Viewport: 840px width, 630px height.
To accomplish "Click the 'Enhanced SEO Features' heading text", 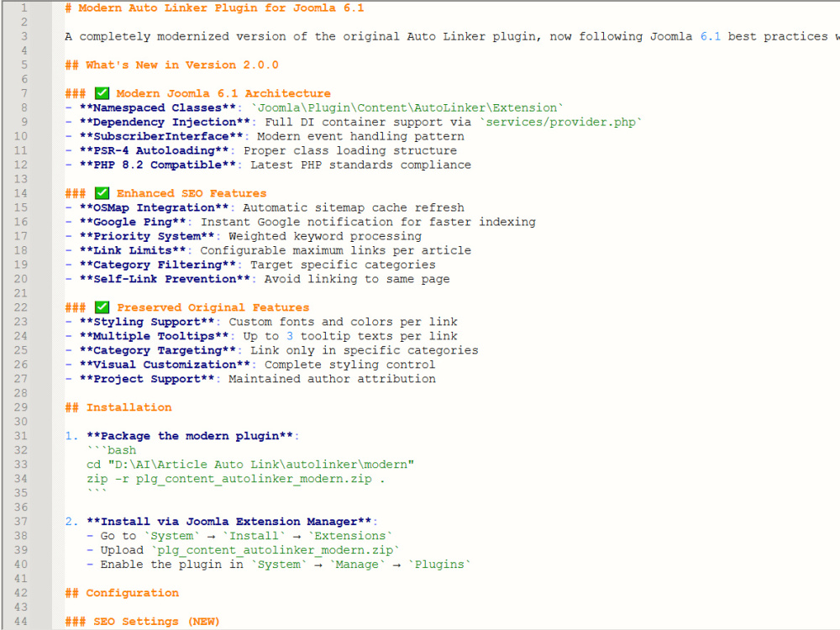I will 192,193.
